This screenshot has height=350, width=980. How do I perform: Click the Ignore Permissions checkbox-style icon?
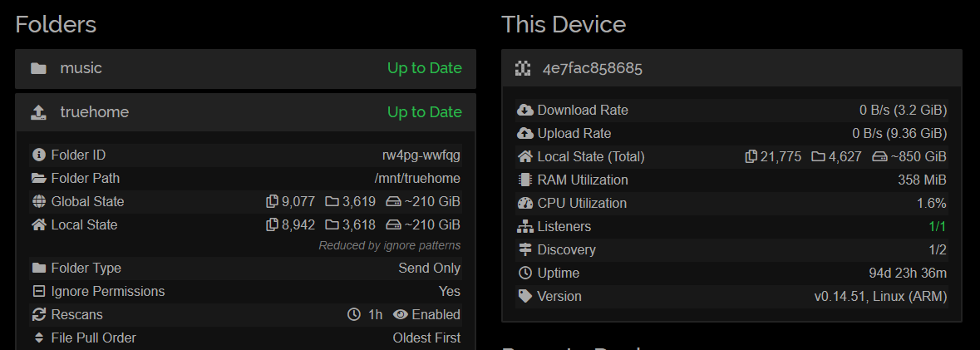tap(39, 291)
